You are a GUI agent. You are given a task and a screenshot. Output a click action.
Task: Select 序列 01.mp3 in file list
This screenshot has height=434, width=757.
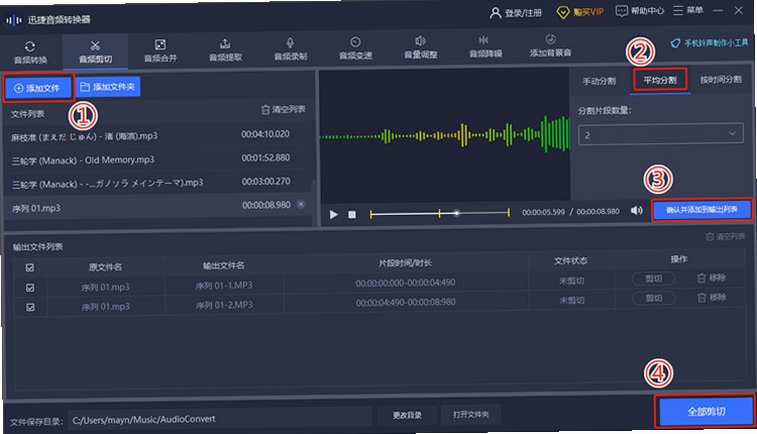coord(157,207)
